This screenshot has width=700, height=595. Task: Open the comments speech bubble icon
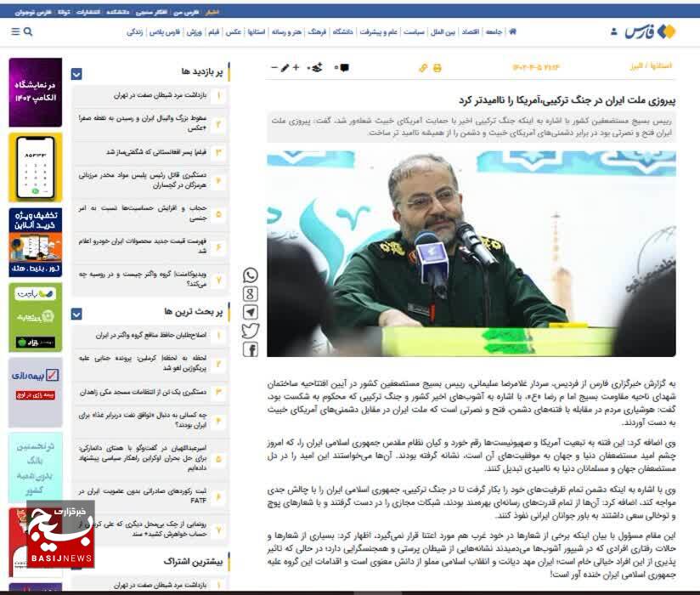coord(344,68)
